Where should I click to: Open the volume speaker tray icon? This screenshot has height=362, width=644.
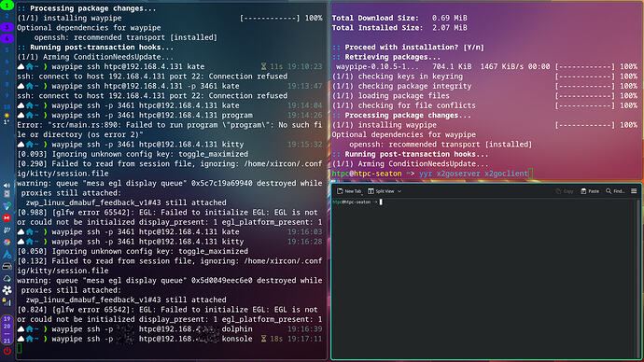tap(7, 186)
